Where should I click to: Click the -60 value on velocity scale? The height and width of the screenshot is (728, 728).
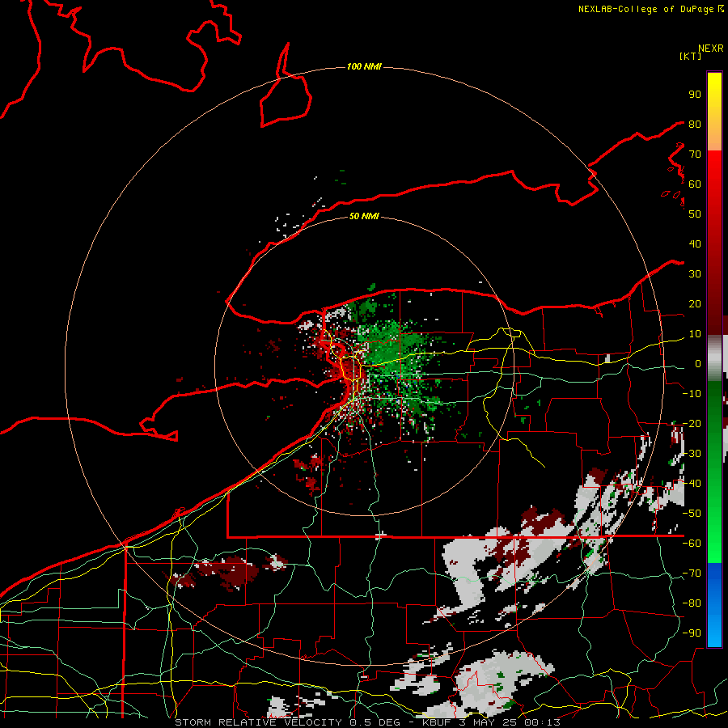click(692, 544)
